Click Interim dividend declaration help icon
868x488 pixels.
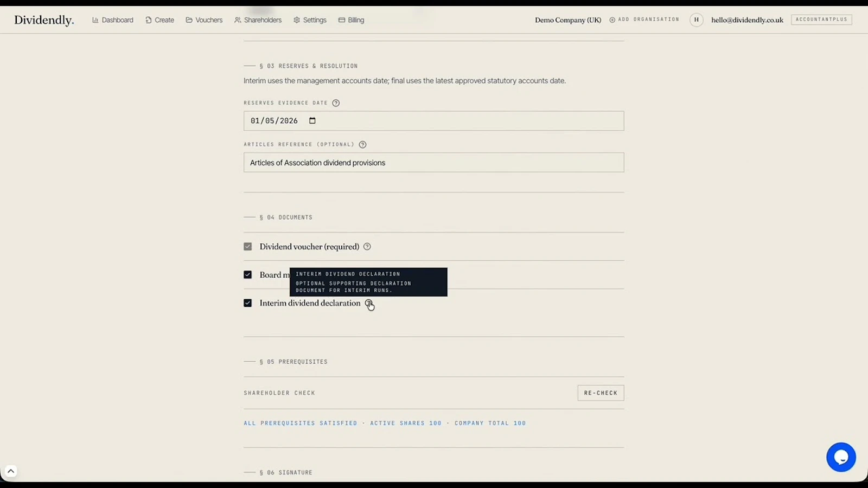(369, 303)
